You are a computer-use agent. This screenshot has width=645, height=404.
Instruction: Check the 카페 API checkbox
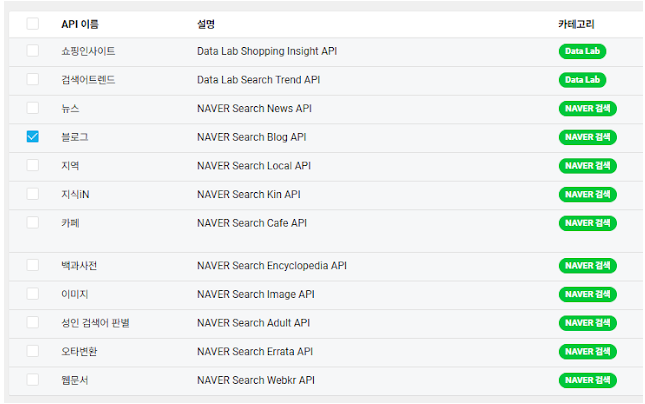(x=32, y=223)
